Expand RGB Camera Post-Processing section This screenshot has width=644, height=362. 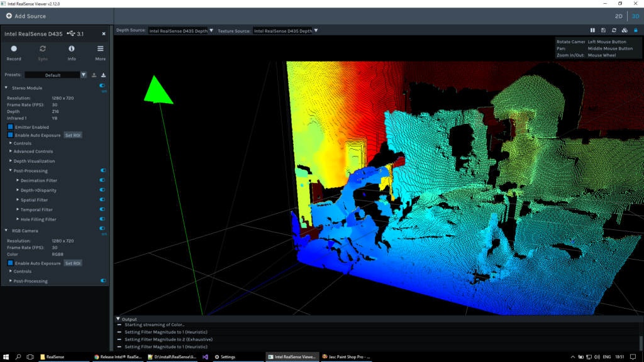(x=11, y=281)
